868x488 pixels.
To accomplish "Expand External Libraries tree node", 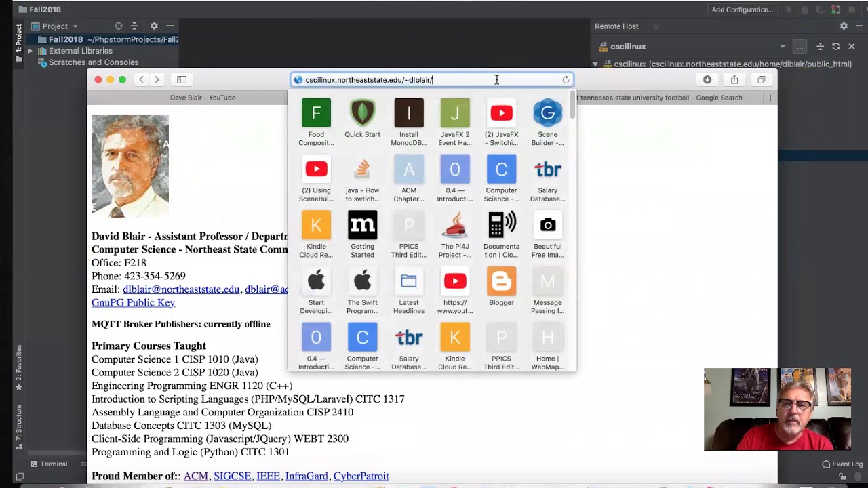I will coord(30,51).
